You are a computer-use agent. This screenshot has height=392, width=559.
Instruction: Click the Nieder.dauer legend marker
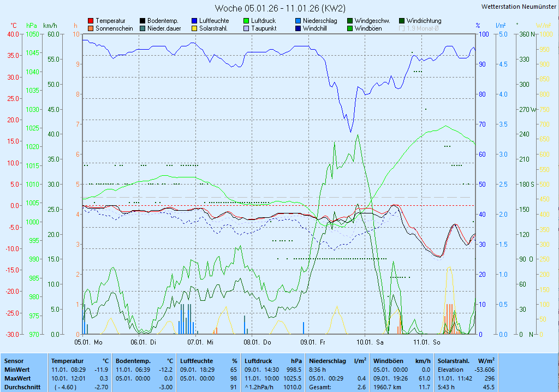click(142, 28)
